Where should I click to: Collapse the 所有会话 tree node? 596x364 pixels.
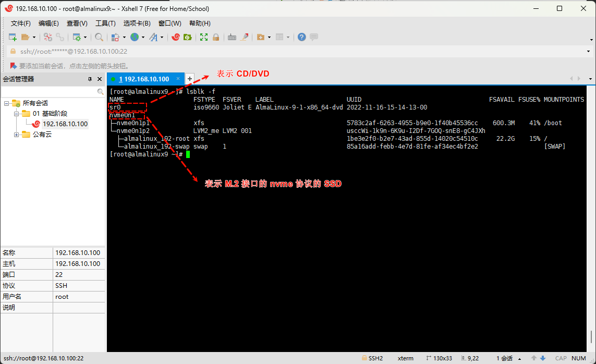(x=7, y=103)
